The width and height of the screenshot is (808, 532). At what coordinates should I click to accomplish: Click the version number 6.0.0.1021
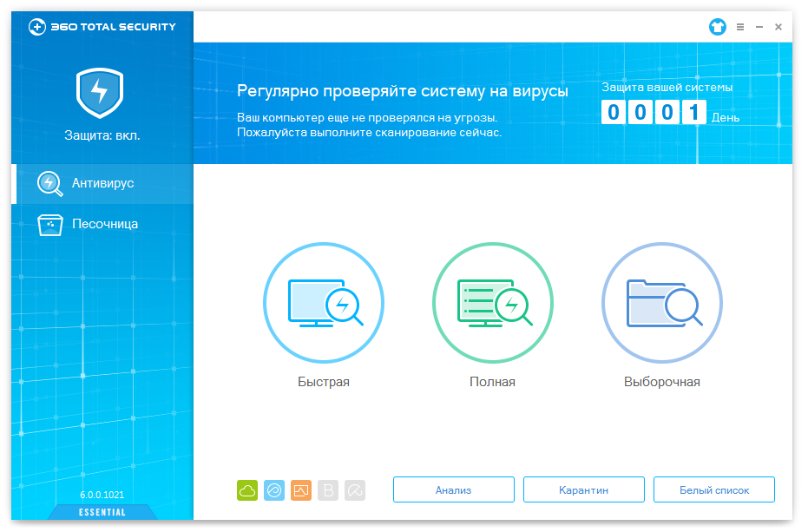(102, 495)
